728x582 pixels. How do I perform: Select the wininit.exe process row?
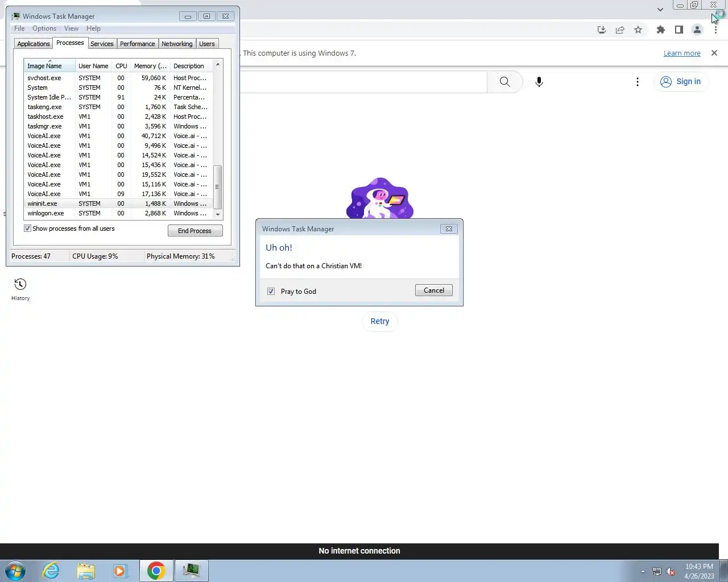click(x=118, y=203)
